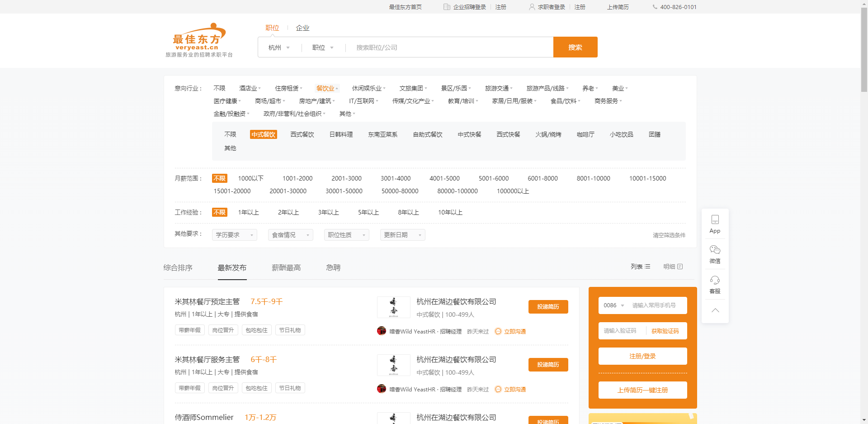Expand the 休闲娱乐业 industry menu
Screen dimensions: 868x424
click(369, 88)
